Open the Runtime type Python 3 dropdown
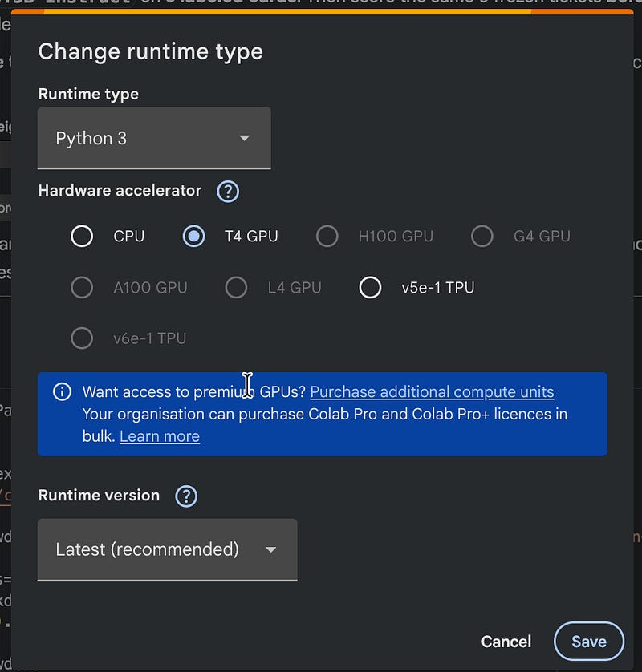 (154, 138)
